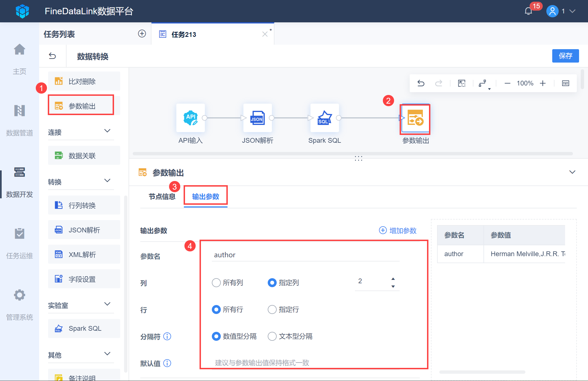The height and width of the screenshot is (381, 588).
Task: Open the 任务213 tab
Action: (184, 34)
